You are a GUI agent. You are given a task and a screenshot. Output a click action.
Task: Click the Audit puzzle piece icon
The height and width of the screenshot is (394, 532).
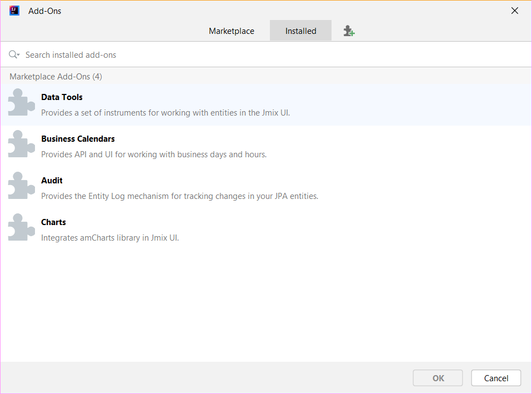click(x=21, y=186)
